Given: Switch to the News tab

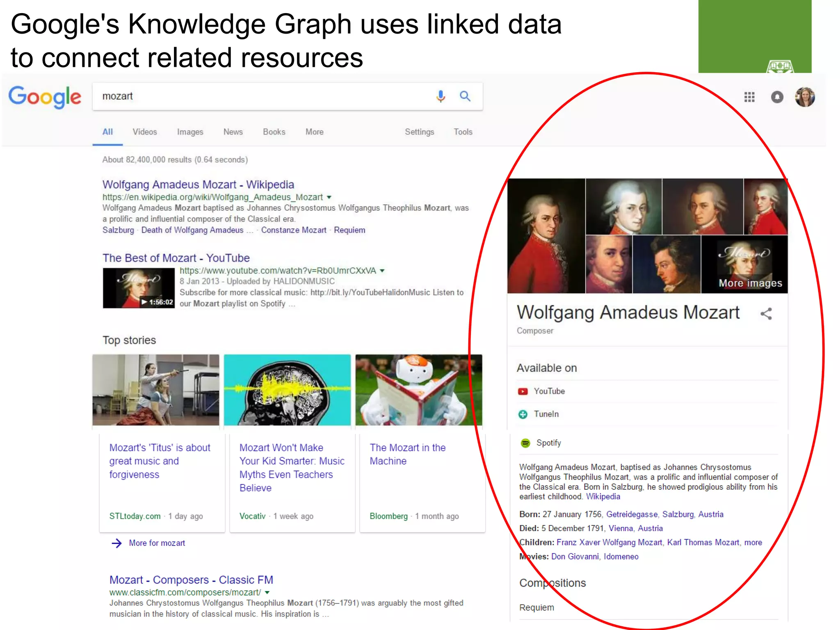Looking at the screenshot, I should tap(233, 132).
